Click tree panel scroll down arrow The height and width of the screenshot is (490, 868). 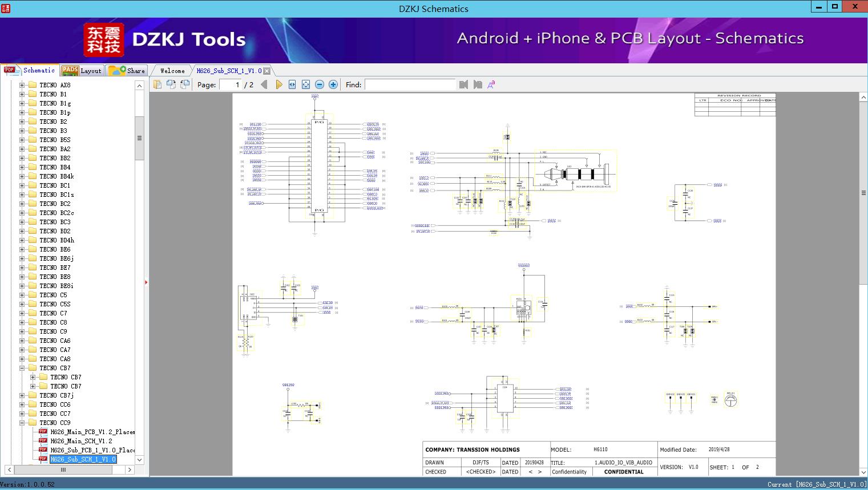point(139,460)
